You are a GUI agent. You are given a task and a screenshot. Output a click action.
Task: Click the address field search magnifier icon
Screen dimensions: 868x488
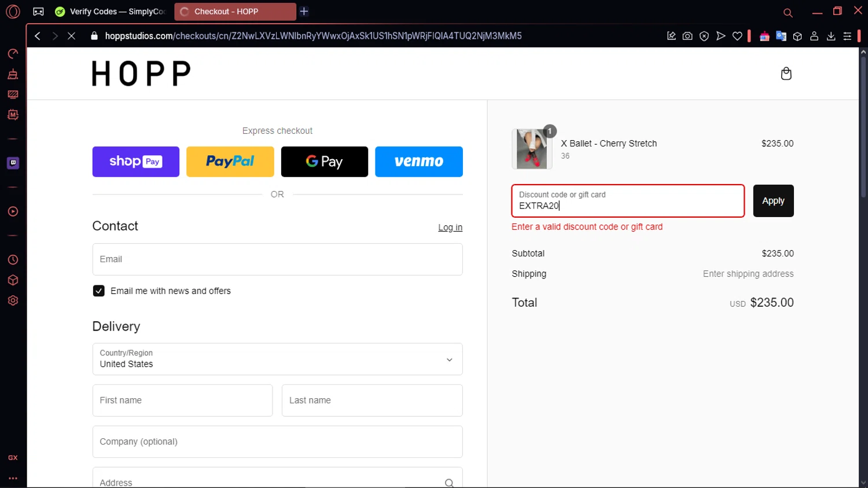[449, 483]
